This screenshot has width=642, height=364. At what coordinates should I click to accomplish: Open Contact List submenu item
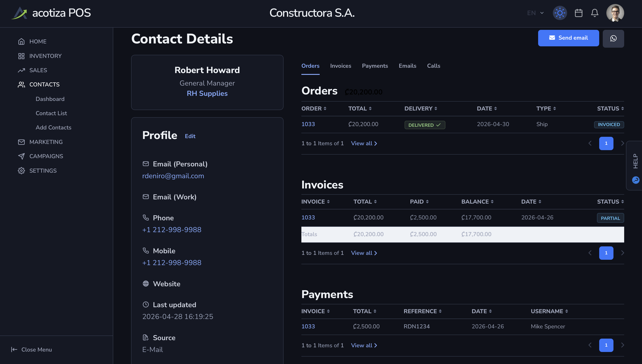pyautogui.click(x=51, y=113)
